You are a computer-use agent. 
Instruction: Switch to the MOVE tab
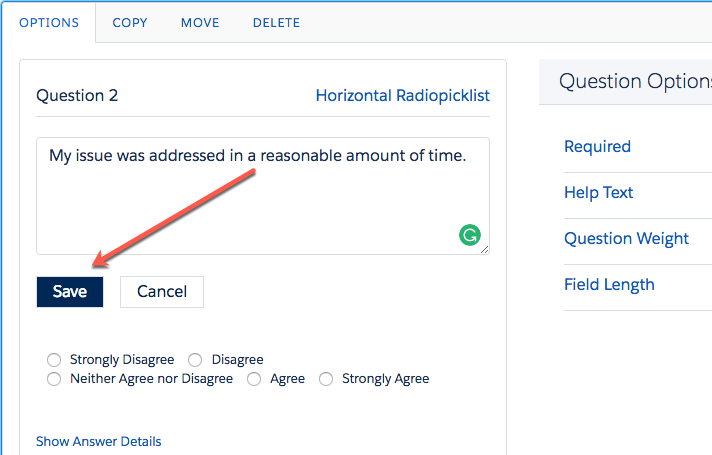pos(200,23)
